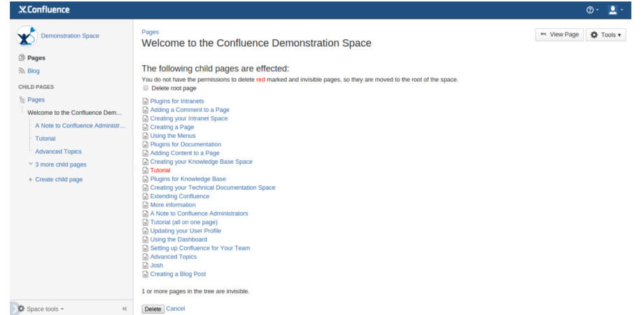The image size is (644, 315).
Task: Select Welcome to the Confluence Dem... tree item
Action: (75, 113)
